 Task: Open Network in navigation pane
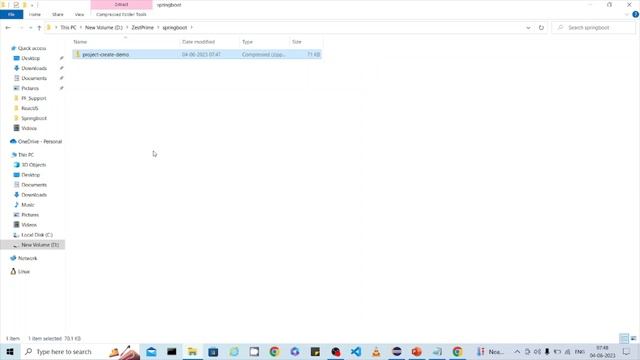tap(27, 258)
